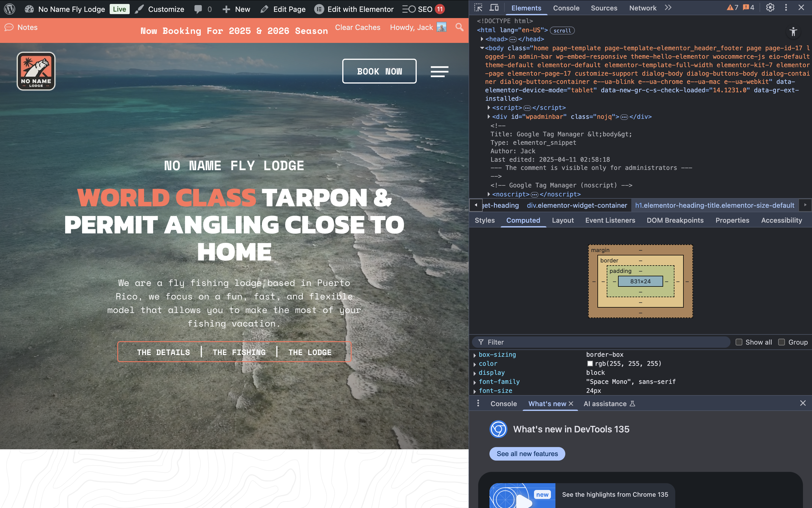
Task: Open drawer three-dot menu icon
Action: tap(478, 403)
